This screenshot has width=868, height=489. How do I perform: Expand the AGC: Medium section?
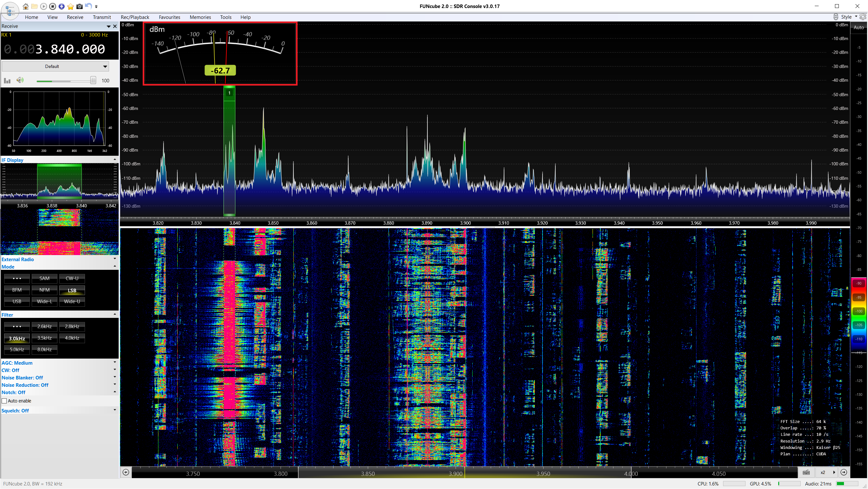click(115, 363)
